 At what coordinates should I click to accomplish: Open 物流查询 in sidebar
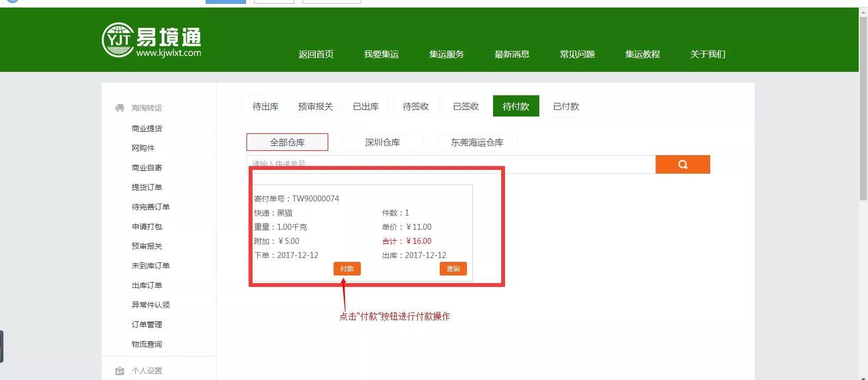[147, 344]
